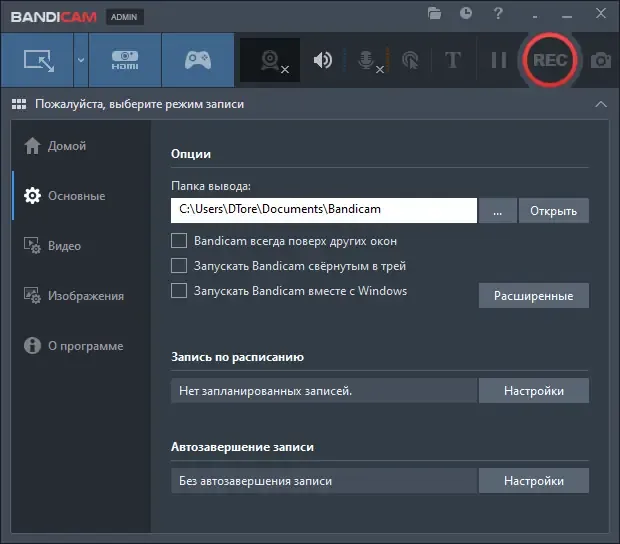Take a screenshot with the camera icon

pos(601,60)
